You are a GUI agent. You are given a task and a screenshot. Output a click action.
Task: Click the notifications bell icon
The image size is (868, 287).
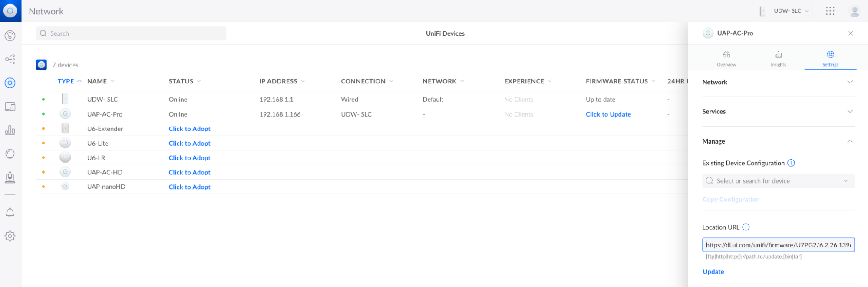pos(10,213)
